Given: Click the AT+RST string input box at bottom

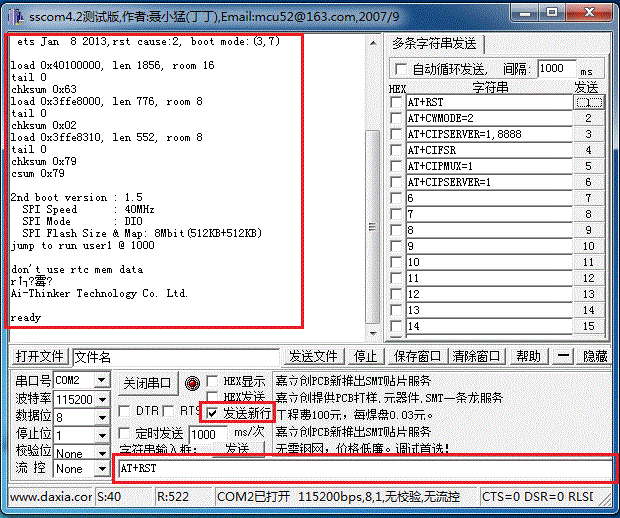Looking at the screenshot, I should (x=366, y=469).
